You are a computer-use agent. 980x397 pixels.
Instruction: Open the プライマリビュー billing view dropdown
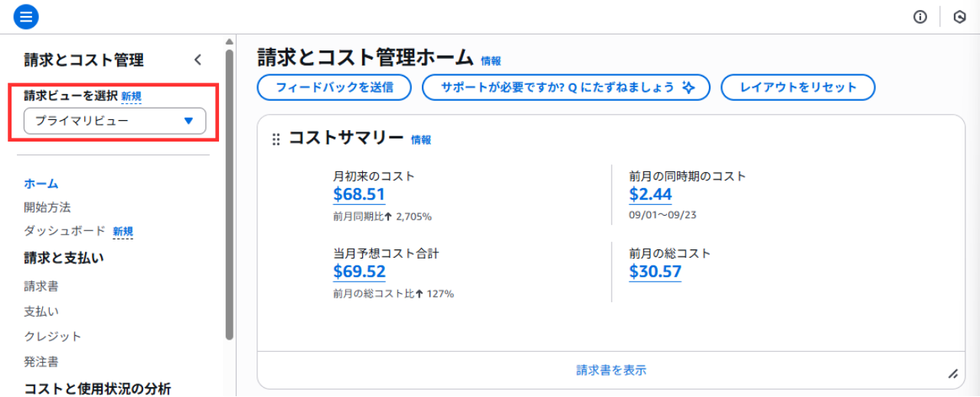[x=115, y=121]
